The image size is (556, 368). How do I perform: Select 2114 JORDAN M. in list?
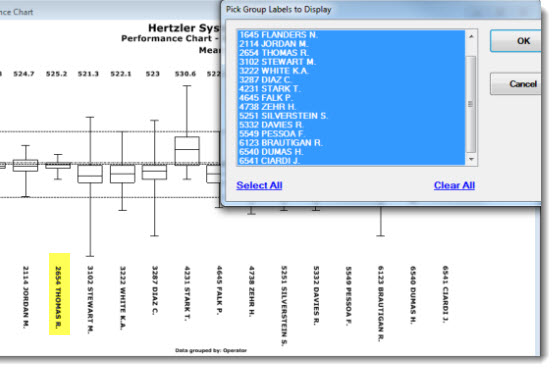[351, 44]
